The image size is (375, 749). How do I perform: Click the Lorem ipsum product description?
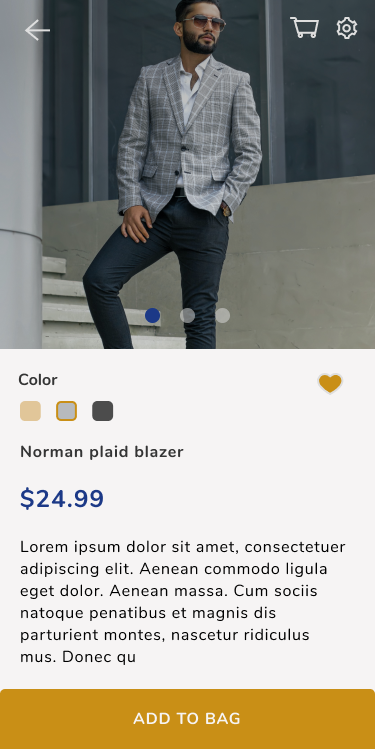182,602
